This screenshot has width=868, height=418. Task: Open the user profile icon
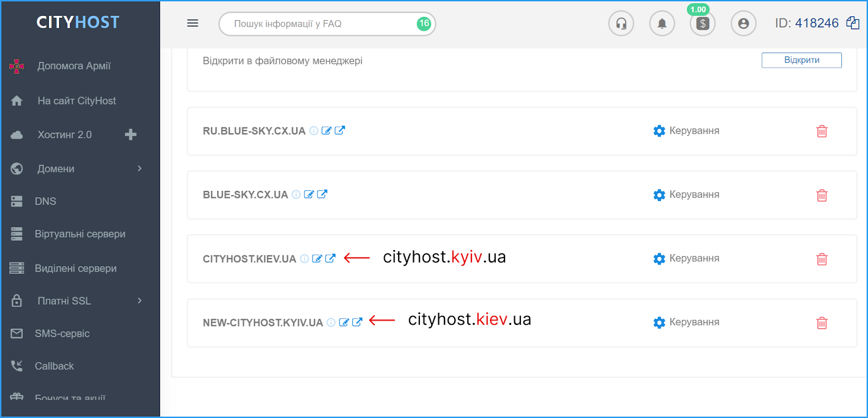click(x=743, y=24)
